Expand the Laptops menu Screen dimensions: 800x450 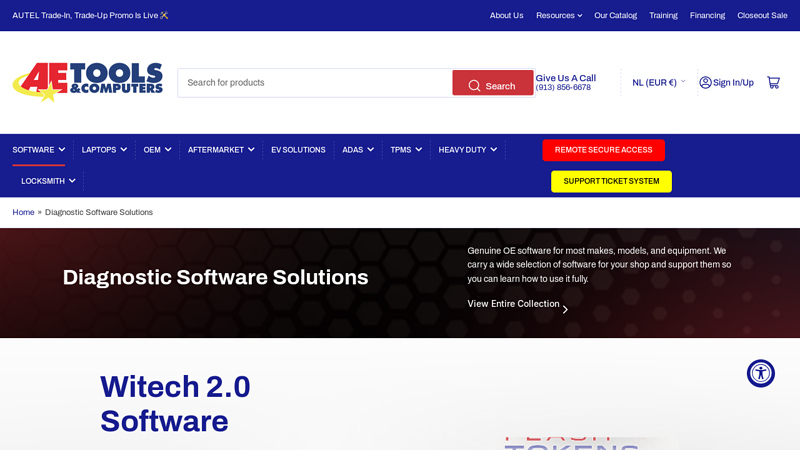(x=104, y=150)
